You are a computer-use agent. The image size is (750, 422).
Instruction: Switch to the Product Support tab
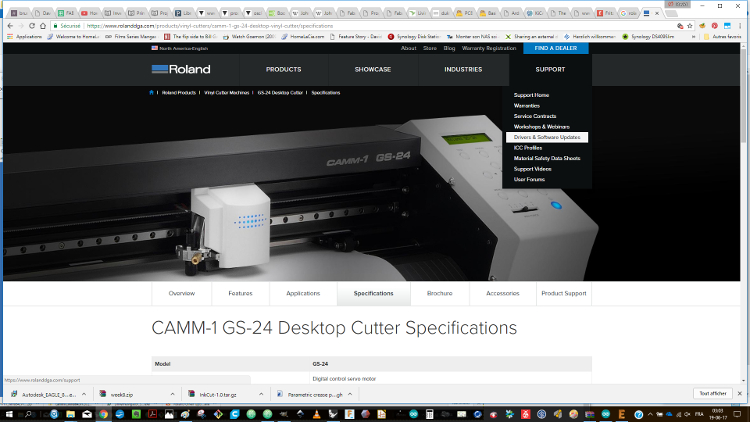click(x=564, y=293)
